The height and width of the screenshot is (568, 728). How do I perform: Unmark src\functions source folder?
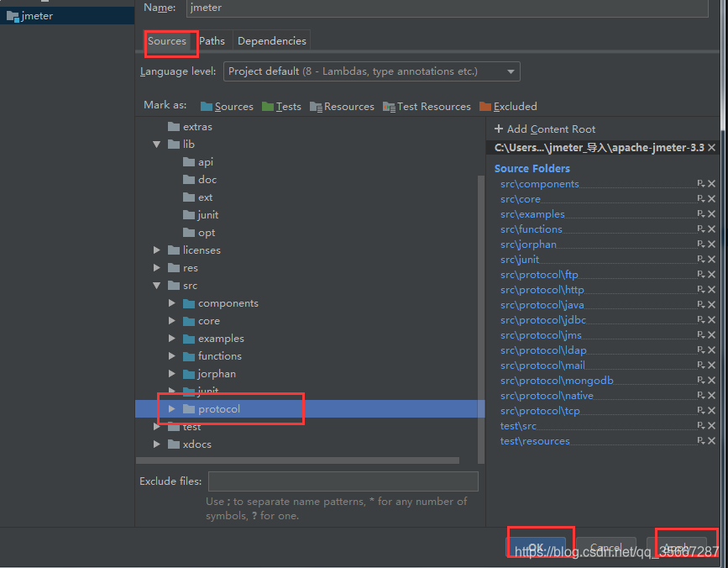711,229
